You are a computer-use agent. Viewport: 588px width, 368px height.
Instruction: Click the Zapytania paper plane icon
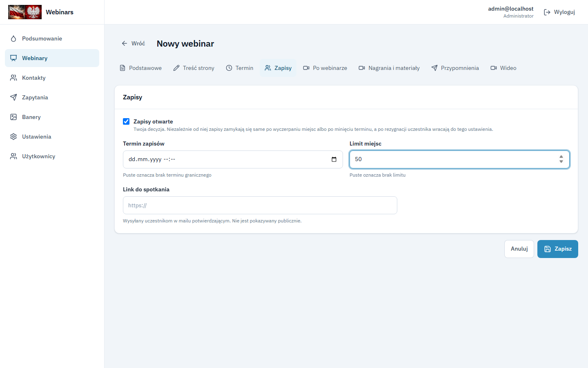(x=13, y=97)
